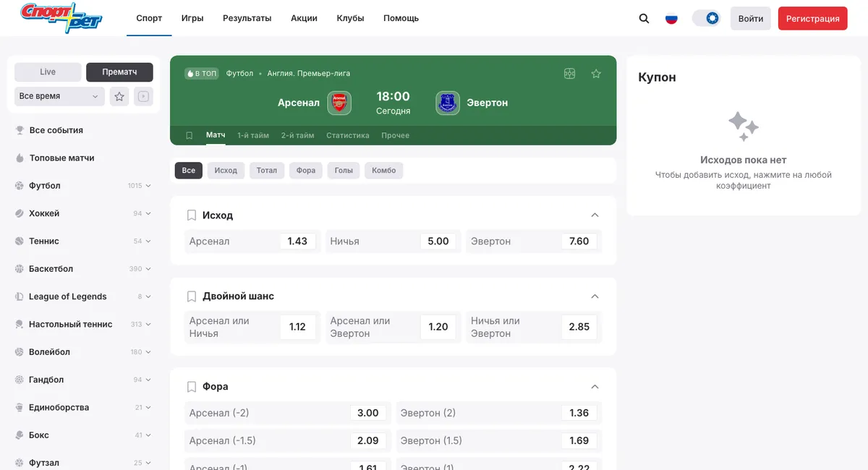Click the red Регистрация button

coord(813,18)
